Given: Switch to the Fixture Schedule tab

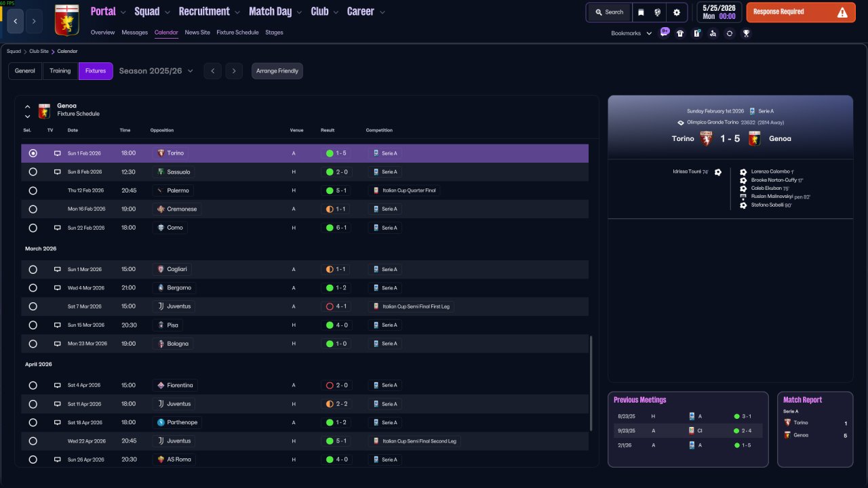Looking at the screenshot, I should tap(237, 33).
